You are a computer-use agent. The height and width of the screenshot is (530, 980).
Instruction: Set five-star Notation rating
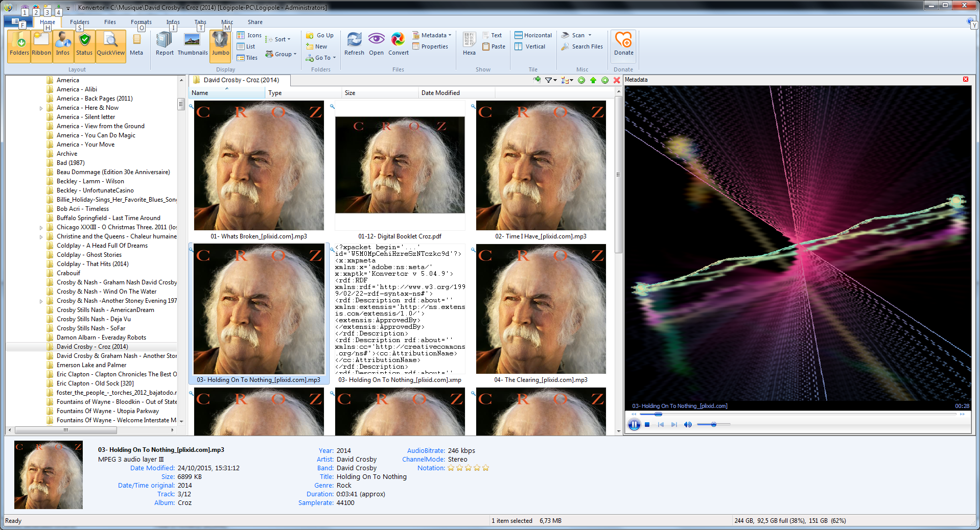pos(485,468)
